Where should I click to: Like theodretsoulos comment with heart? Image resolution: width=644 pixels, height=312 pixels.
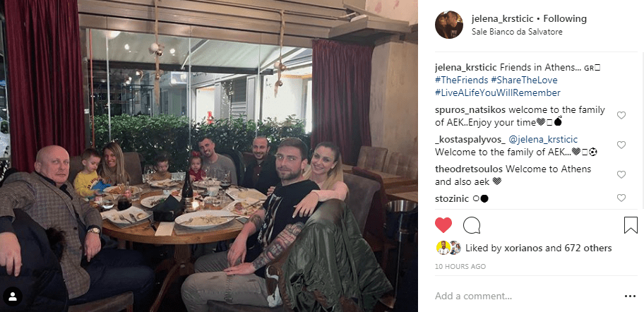621,175
